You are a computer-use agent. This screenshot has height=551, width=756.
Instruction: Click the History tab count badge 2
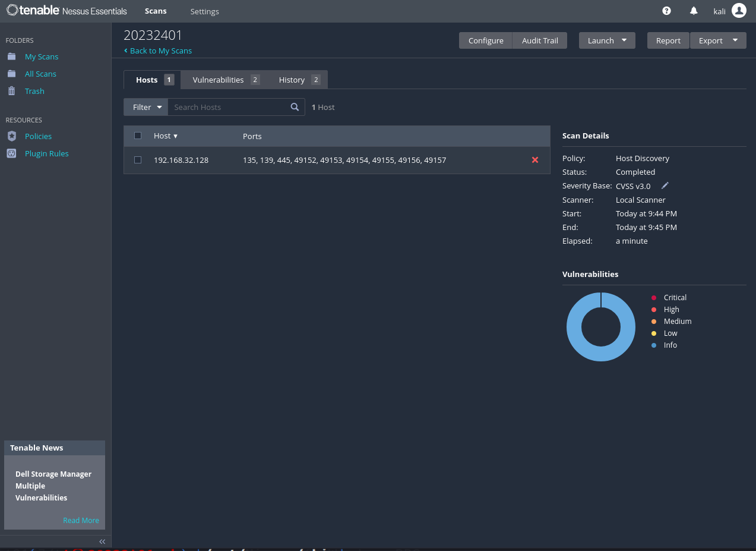[x=316, y=80]
